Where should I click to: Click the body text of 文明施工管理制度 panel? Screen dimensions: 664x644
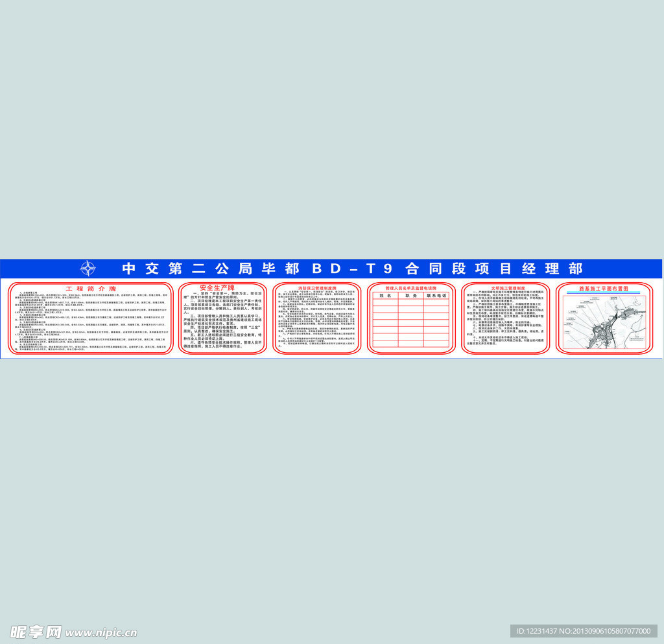click(505, 318)
